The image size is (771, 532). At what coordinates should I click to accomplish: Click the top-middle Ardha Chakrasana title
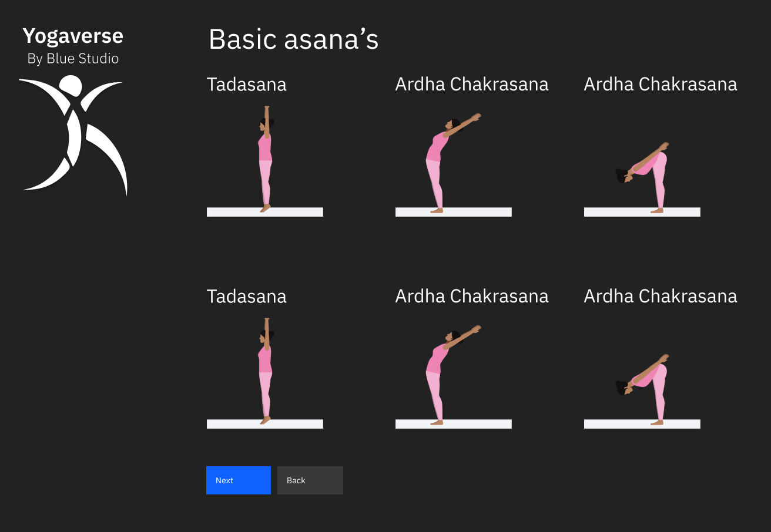(472, 85)
